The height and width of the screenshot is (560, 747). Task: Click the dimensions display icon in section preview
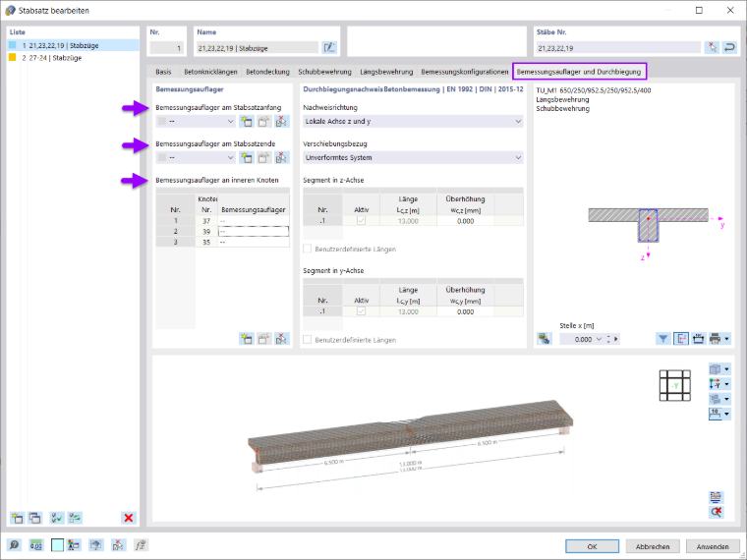point(699,339)
